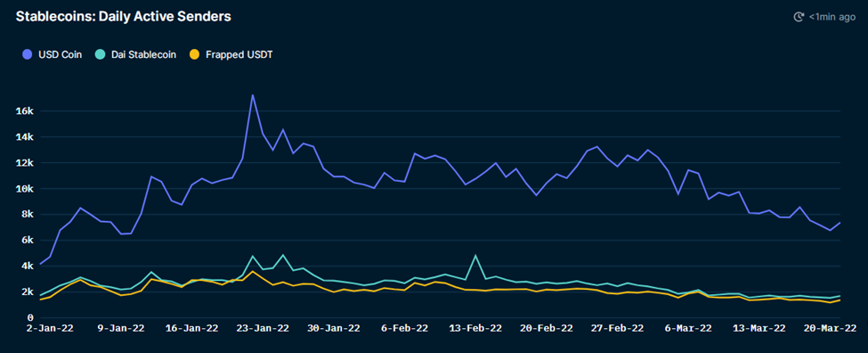Click the 6-Mar-22 date label
This screenshot has height=353, width=868.
pos(690,328)
